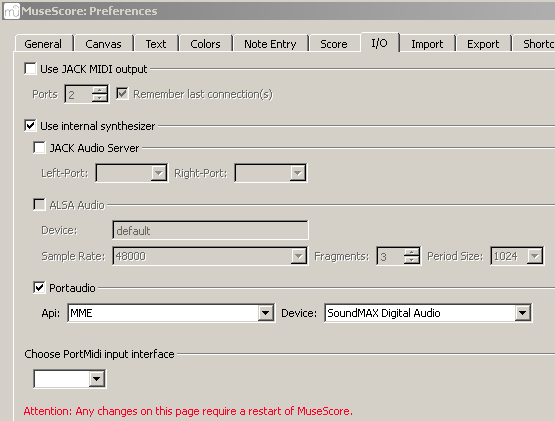The image size is (555, 421).
Task: Select the I/O tab
Action: [379, 43]
